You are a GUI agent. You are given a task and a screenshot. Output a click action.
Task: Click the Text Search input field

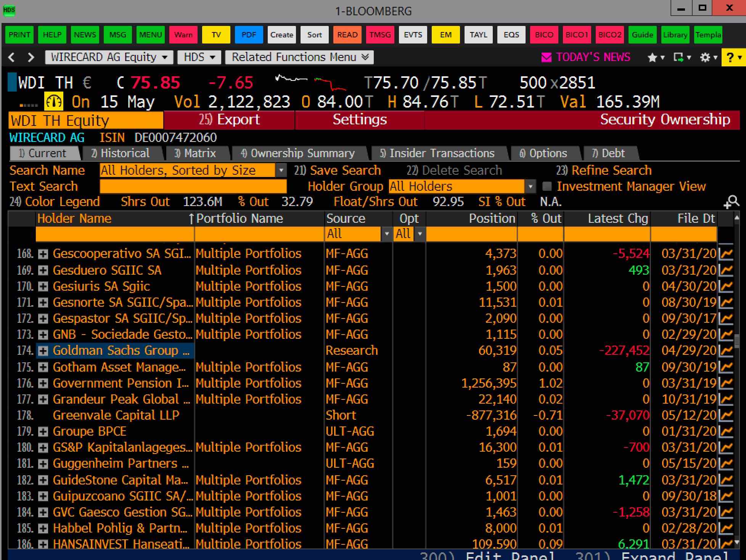193,187
